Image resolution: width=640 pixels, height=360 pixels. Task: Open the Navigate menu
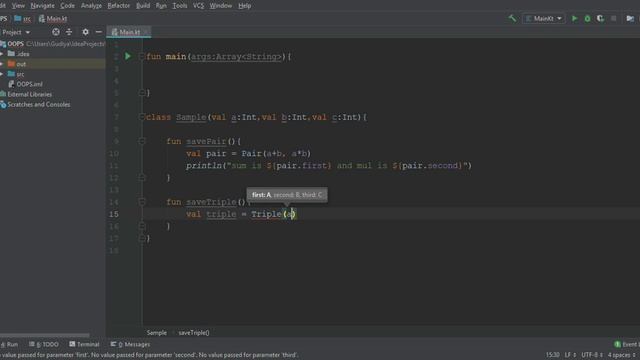click(x=42, y=6)
